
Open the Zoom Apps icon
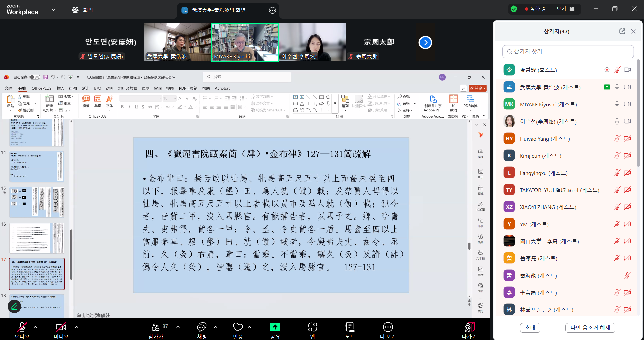pos(312,327)
